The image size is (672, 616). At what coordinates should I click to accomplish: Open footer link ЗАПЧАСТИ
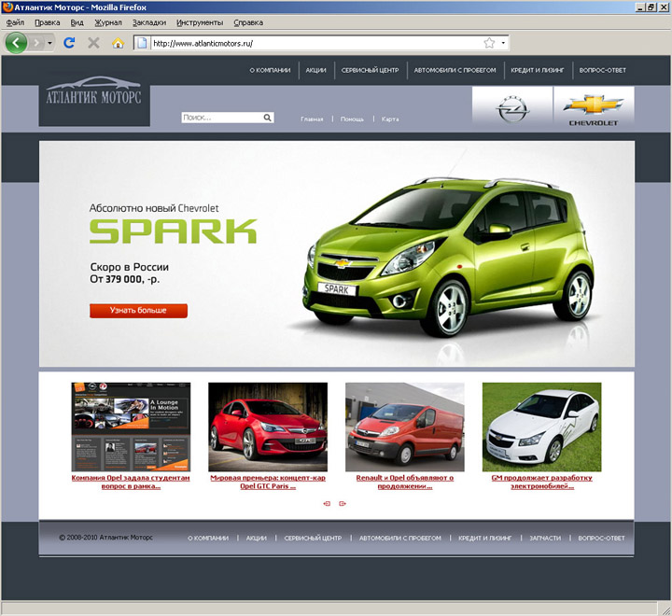(545, 538)
